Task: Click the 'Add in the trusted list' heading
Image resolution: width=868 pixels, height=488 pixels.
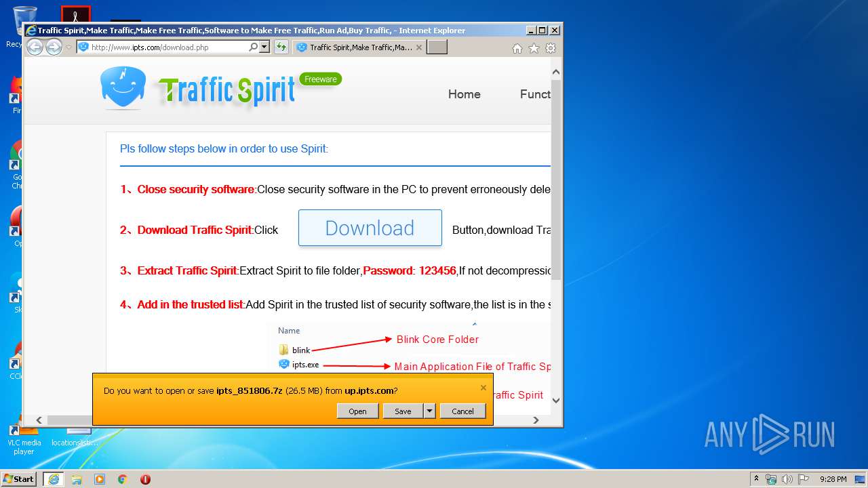Action: pyautogui.click(x=190, y=304)
